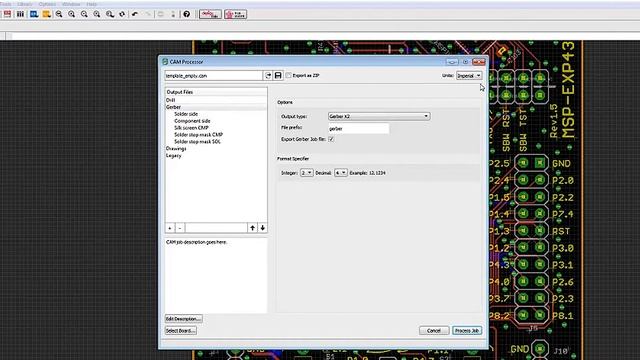This screenshot has width=640, height=360.
Task: Click the CAM job description text area
Action: click(x=216, y=276)
